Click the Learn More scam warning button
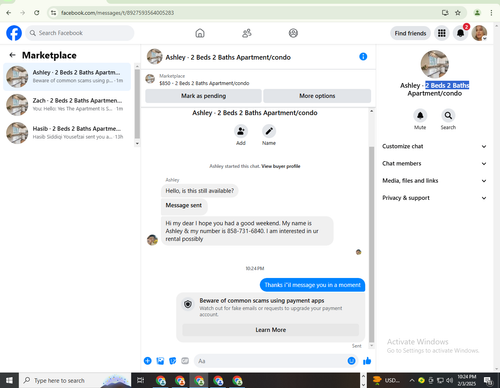 click(271, 330)
